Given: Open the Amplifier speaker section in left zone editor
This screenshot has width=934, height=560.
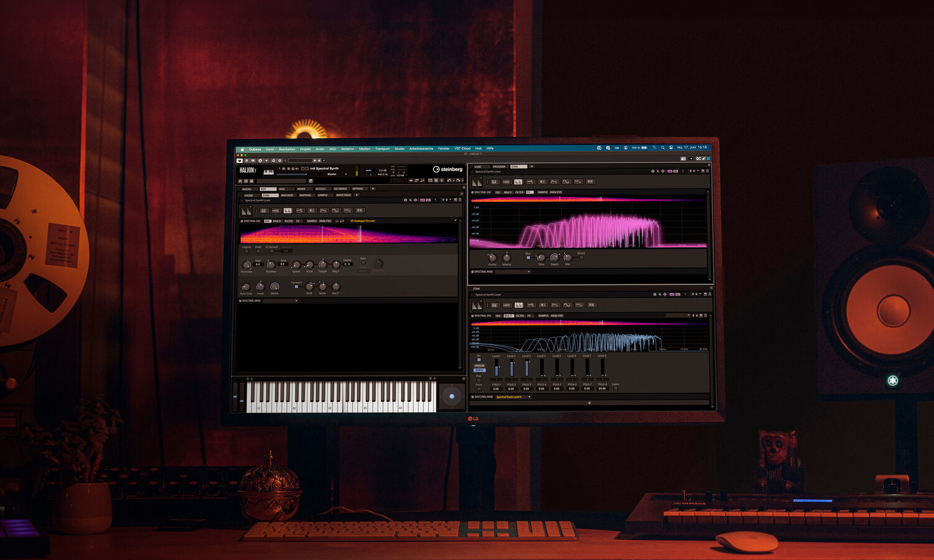Looking at the screenshot, I should click(311, 210).
